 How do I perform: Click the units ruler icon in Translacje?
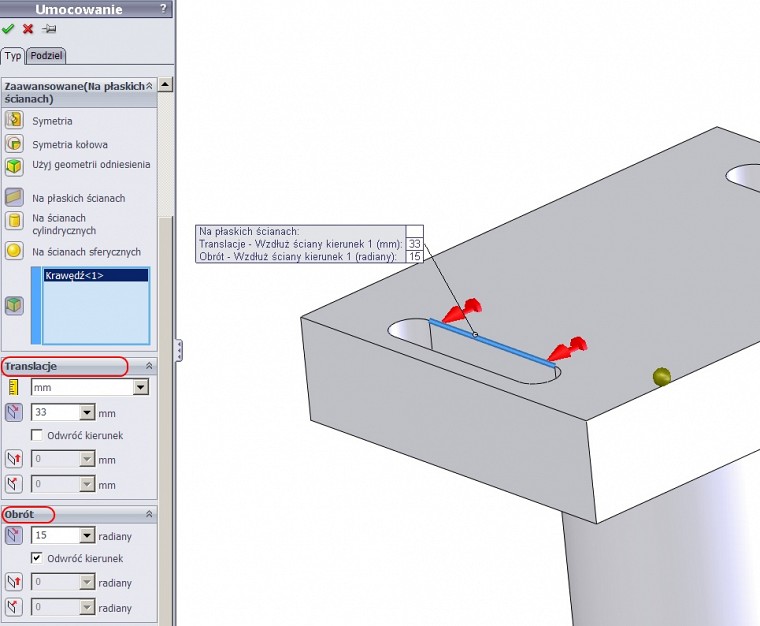pos(14,387)
